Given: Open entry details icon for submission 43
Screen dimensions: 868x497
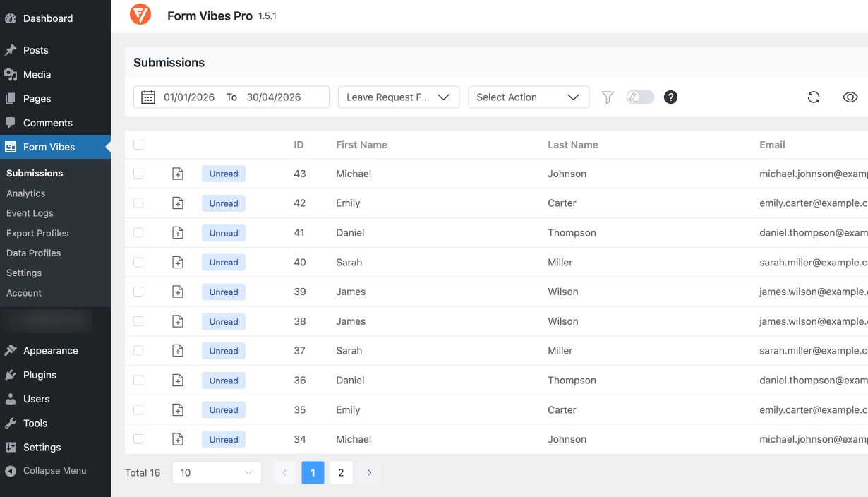Looking at the screenshot, I should coord(178,174).
